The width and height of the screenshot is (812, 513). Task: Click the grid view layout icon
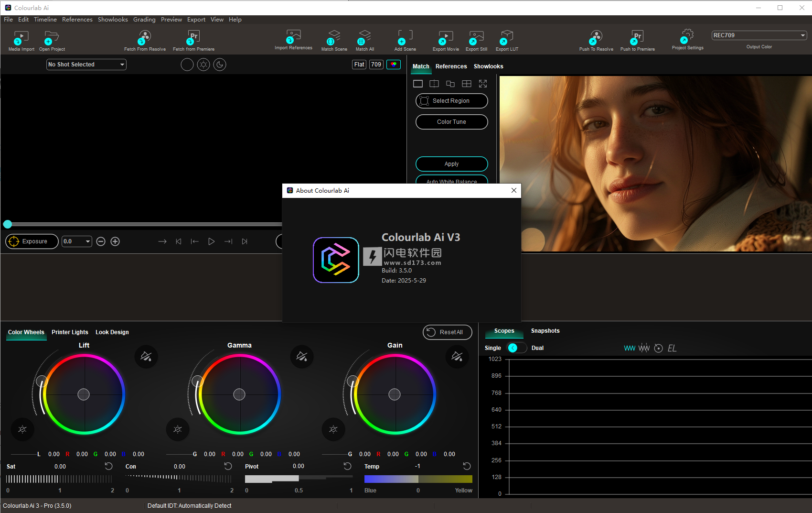[467, 84]
